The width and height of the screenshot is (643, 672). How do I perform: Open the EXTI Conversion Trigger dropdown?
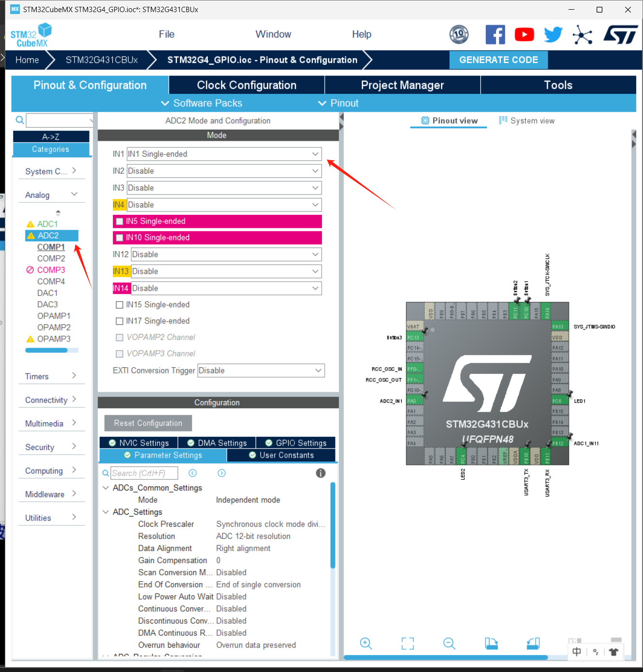pos(261,371)
